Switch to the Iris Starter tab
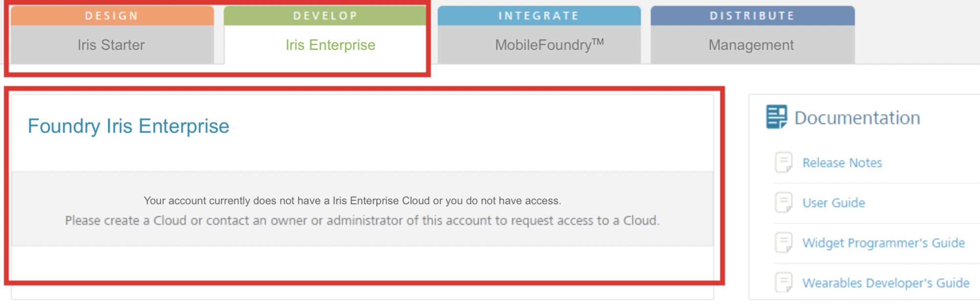The image size is (980, 305). [111, 45]
